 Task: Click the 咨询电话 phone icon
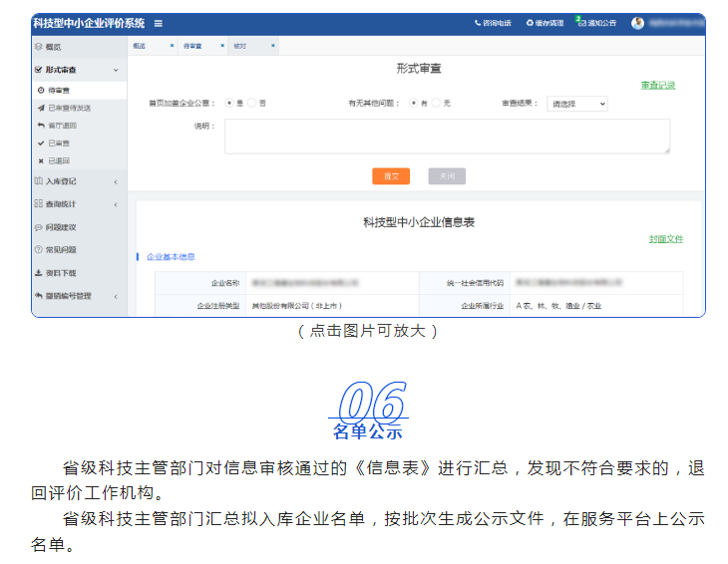click(478, 23)
